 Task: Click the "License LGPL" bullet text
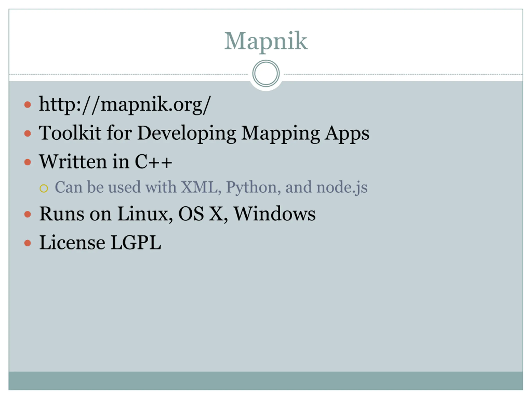[100, 243]
